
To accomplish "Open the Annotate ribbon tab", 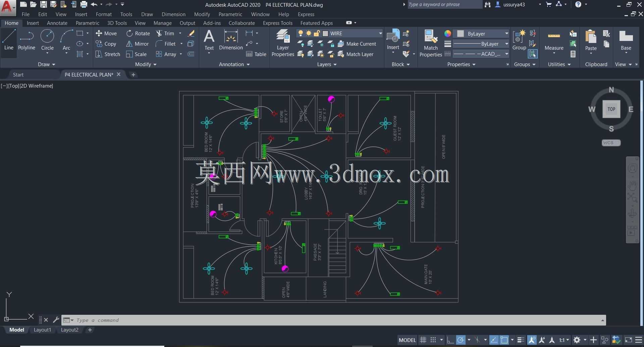I will tap(57, 23).
